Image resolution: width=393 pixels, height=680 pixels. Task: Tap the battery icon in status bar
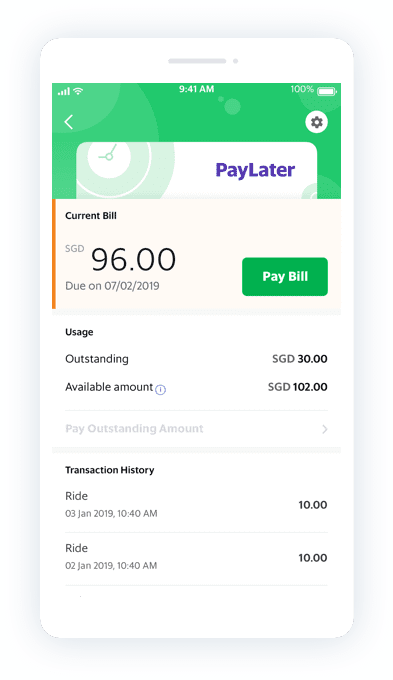pyautogui.click(x=327, y=91)
